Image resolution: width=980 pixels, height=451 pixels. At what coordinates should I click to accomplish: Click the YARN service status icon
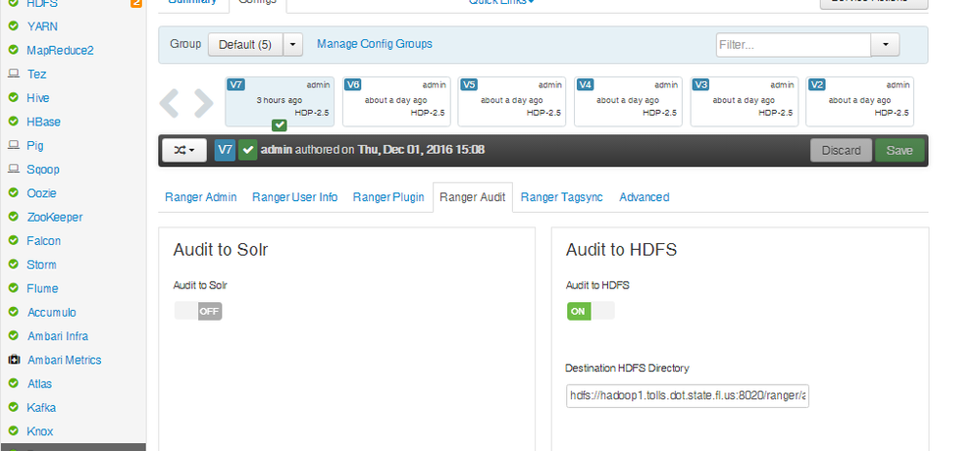click(13, 26)
